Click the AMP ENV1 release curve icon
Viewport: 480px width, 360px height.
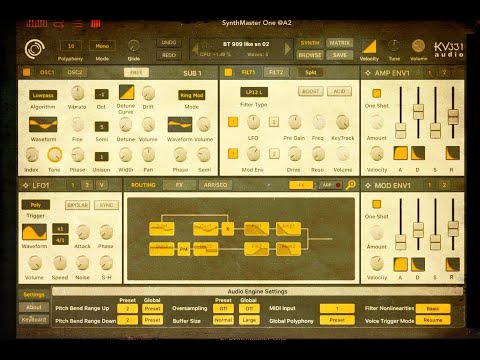pyautogui.click(x=453, y=153)
